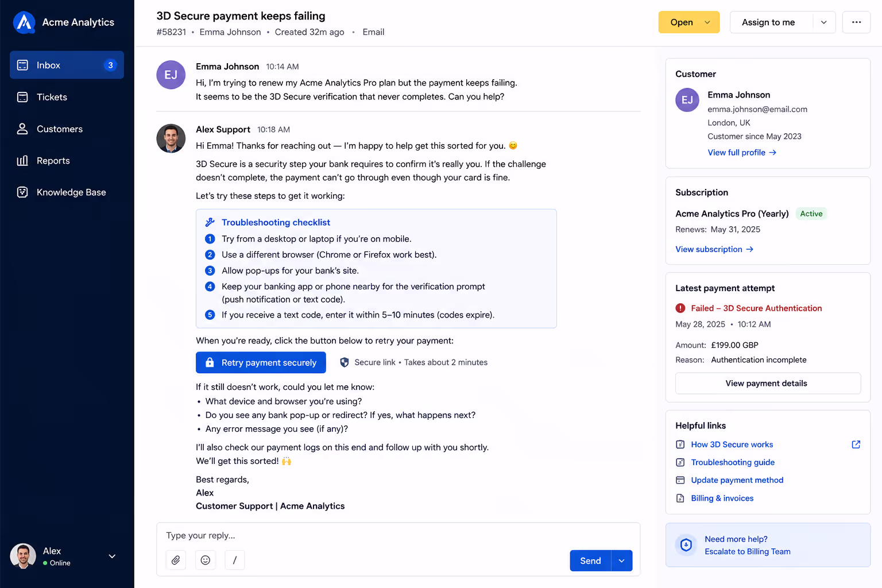This screenshot has height=588, width=882.
Task: Click the Customers person icon
Action: 22,129
